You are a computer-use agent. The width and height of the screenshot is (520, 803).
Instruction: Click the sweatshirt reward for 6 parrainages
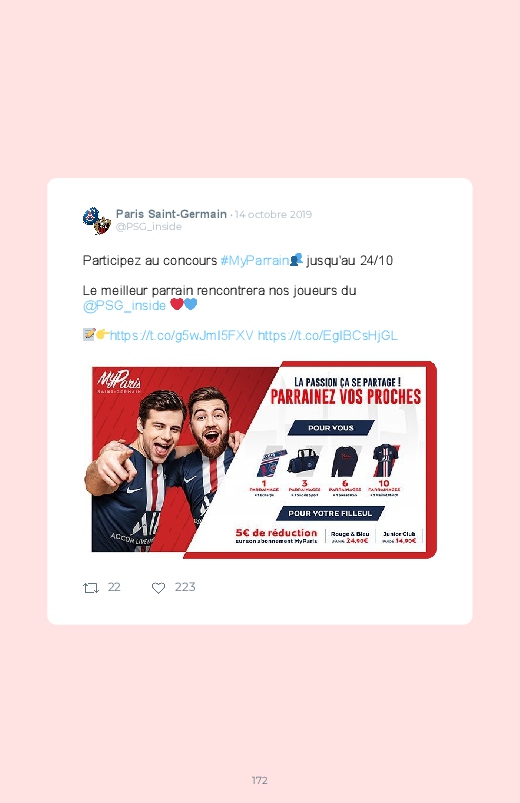pos(344,461)
